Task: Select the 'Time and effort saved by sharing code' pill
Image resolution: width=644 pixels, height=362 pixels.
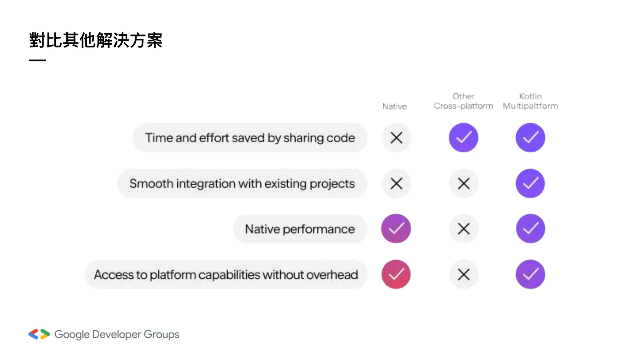Action: [250, 138]
